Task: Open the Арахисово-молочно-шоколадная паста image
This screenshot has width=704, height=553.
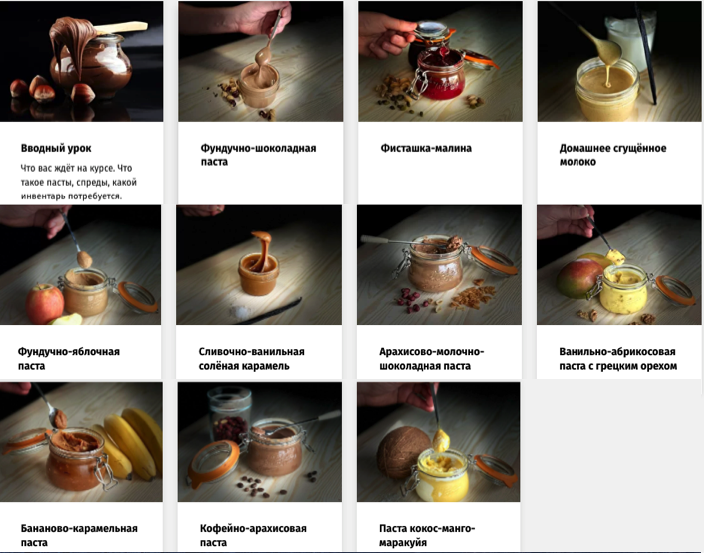Action: click(x=439, y=265)
